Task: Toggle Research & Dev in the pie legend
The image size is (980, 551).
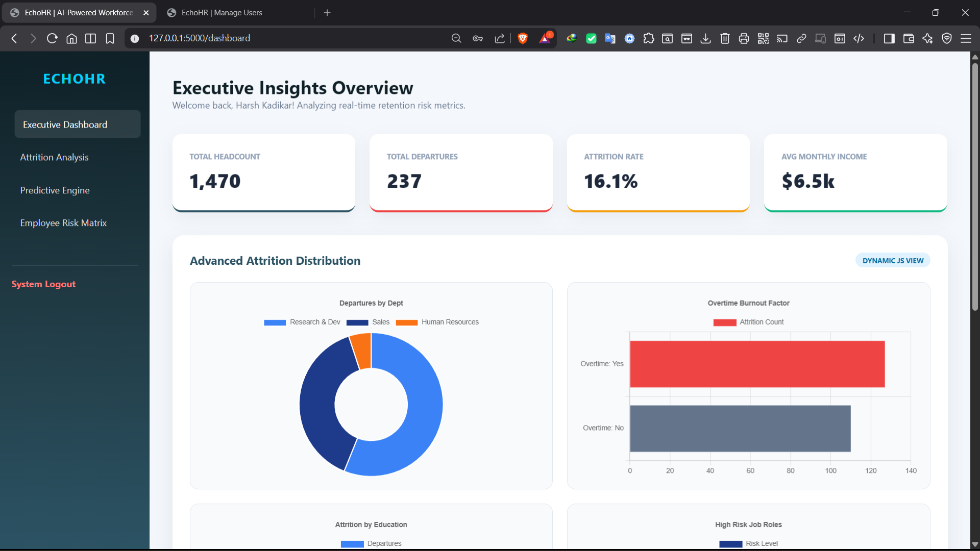Action: tap(302, 322)
